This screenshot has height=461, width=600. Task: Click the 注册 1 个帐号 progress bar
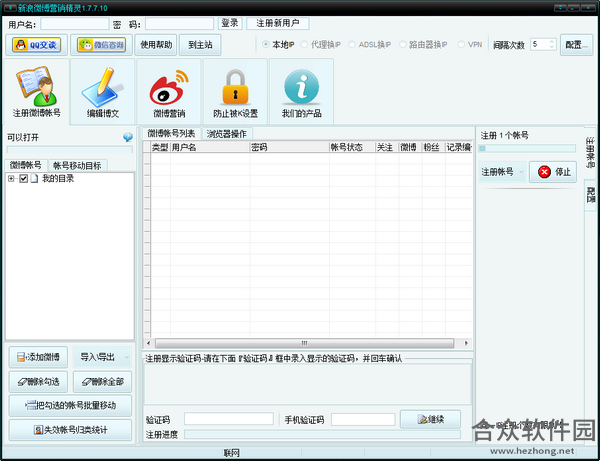pyautogui.click(x=527, y=148)
